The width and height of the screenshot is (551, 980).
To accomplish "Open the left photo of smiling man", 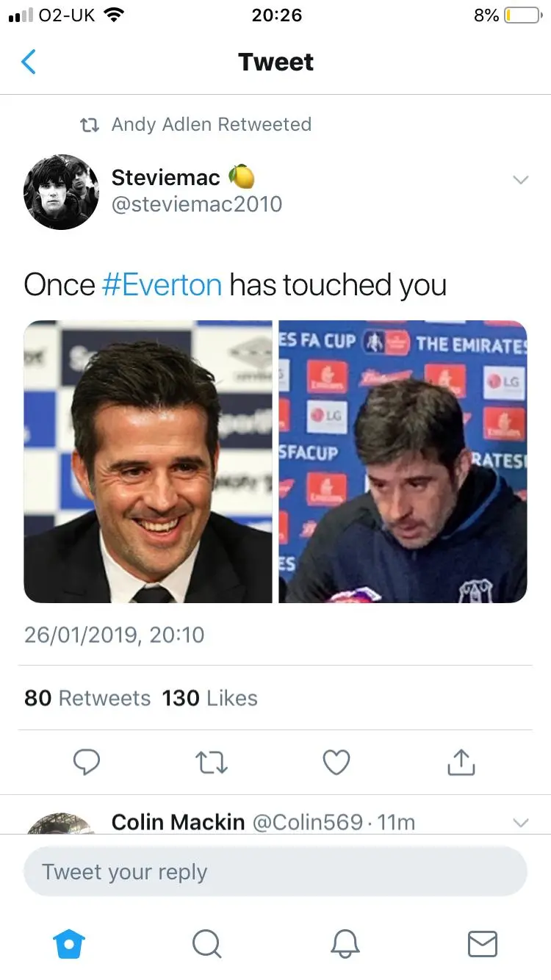I will coord(148,461).
